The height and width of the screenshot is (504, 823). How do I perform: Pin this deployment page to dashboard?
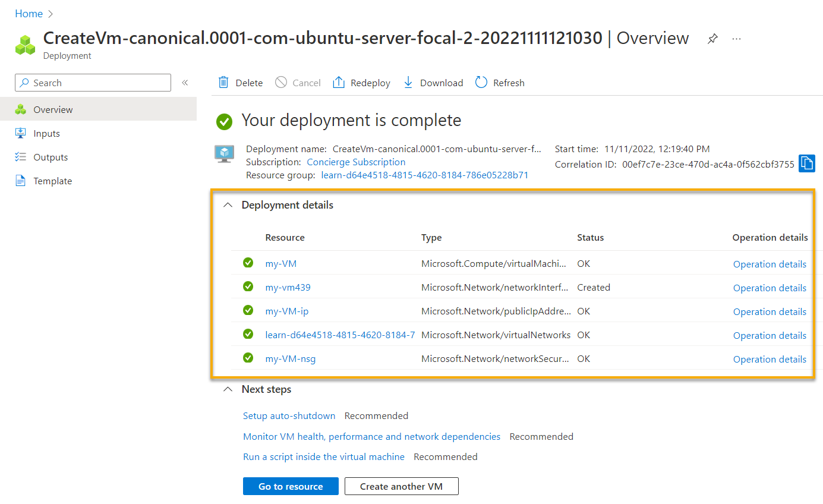tap(712, 39)
